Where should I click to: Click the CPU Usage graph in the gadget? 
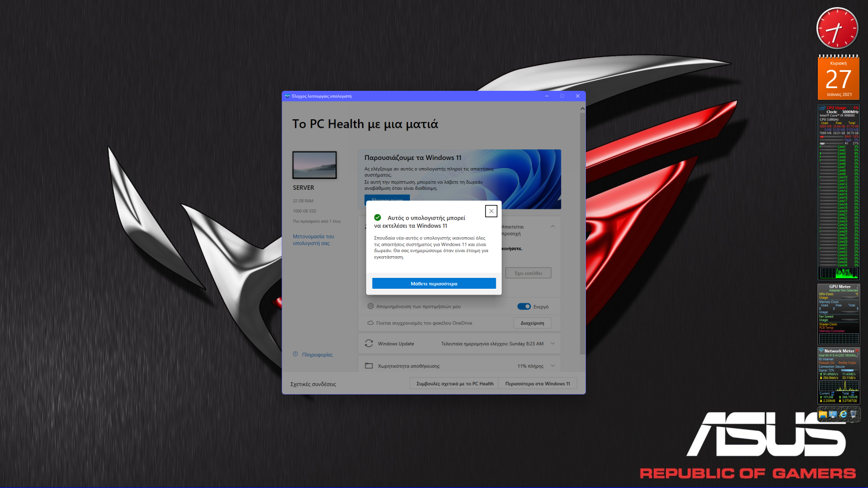tap(839, 273)
